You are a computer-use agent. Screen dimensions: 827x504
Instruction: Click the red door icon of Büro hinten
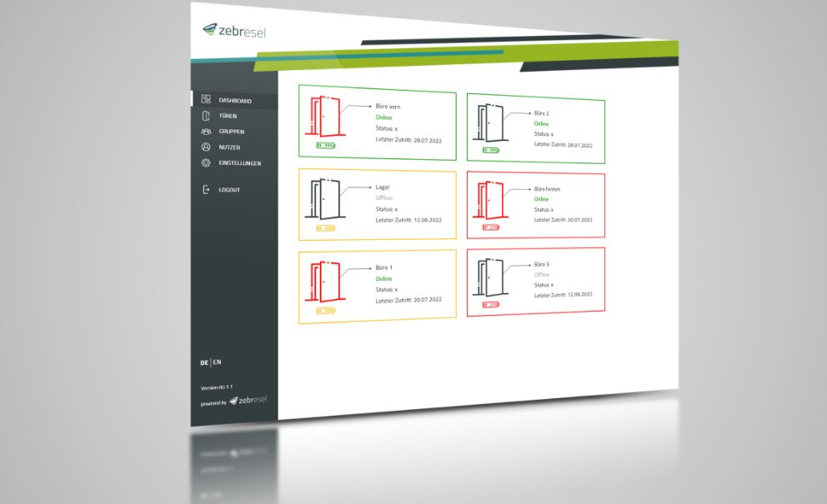click(490, 200)
